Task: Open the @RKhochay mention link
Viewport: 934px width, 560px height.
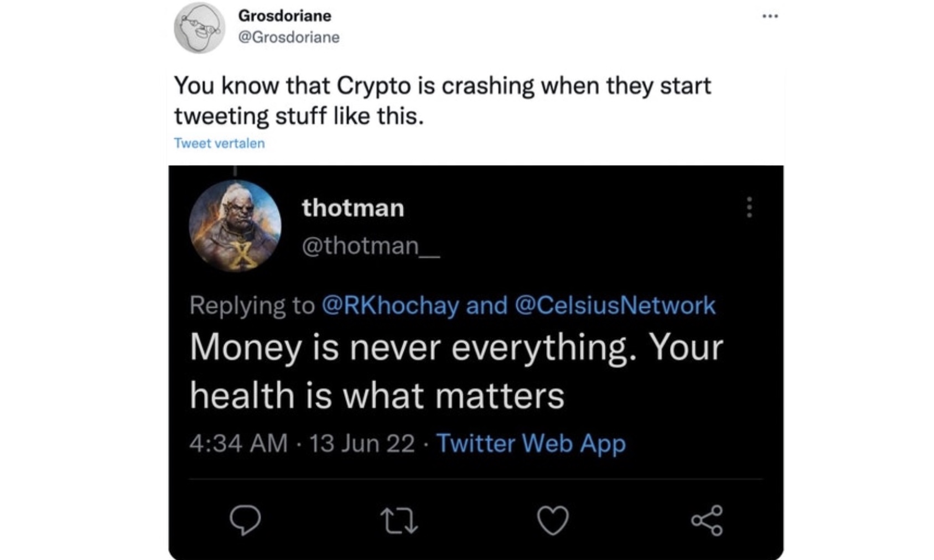Action: pos(390,305)
